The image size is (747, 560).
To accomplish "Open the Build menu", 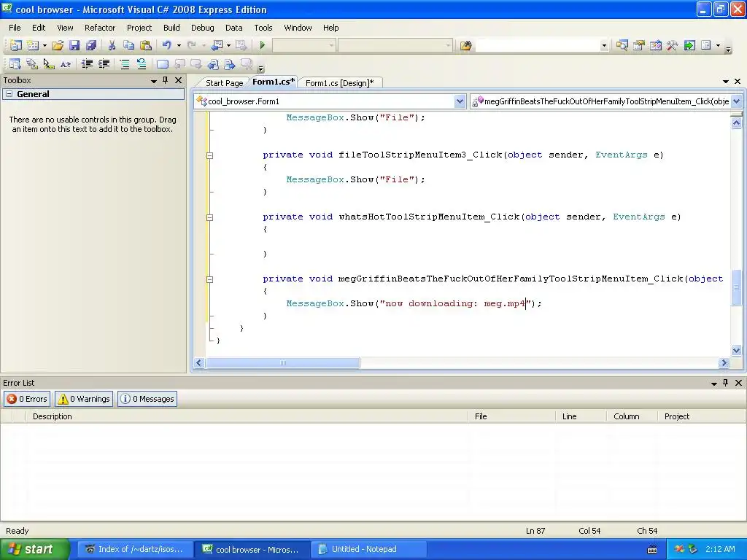I will coord(171,28).
